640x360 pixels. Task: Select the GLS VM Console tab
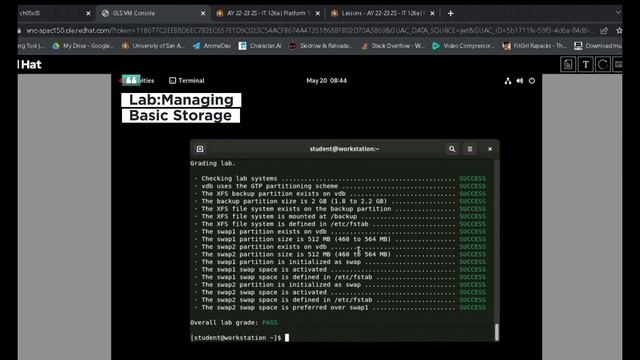tap(153, 13)
